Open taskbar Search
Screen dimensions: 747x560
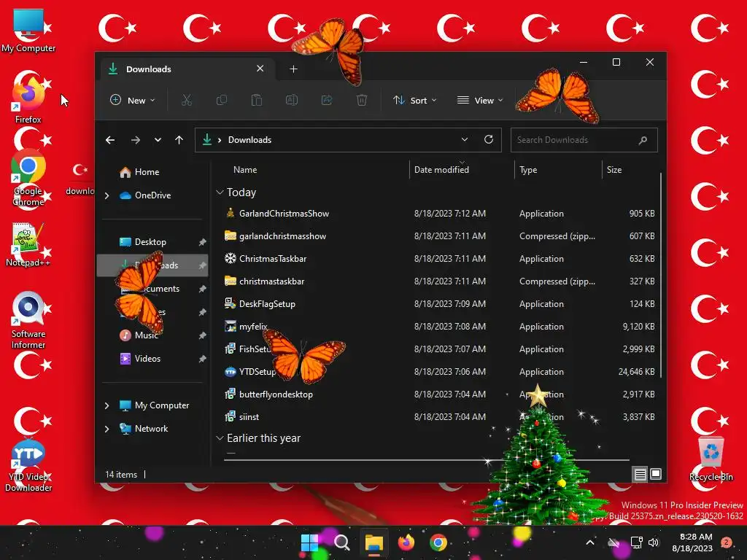pos(341,542)
